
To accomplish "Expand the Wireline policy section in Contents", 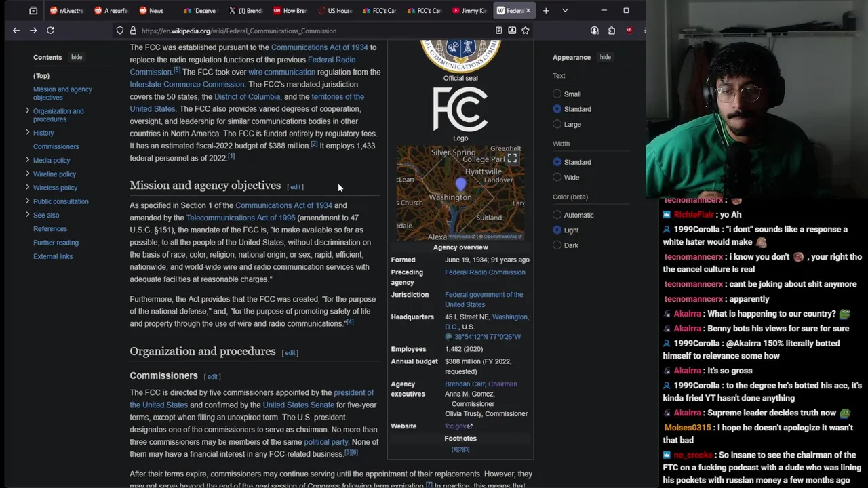I will pos(27,174).
